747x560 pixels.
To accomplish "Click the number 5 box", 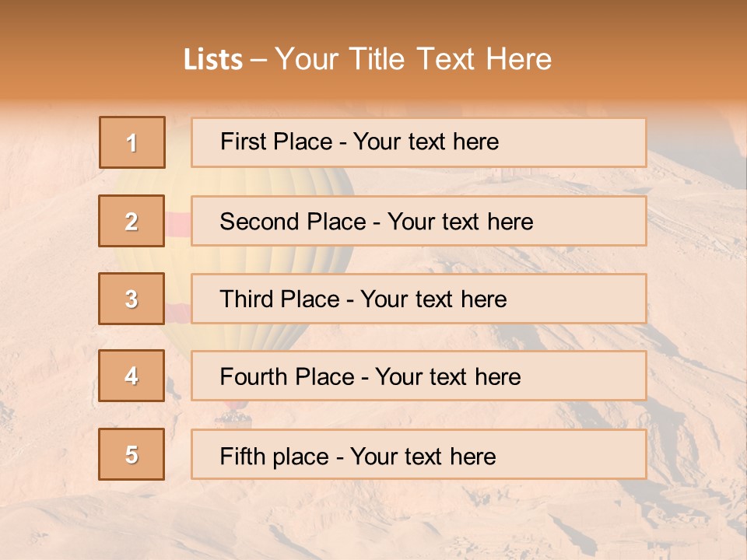I will (132, 454).
